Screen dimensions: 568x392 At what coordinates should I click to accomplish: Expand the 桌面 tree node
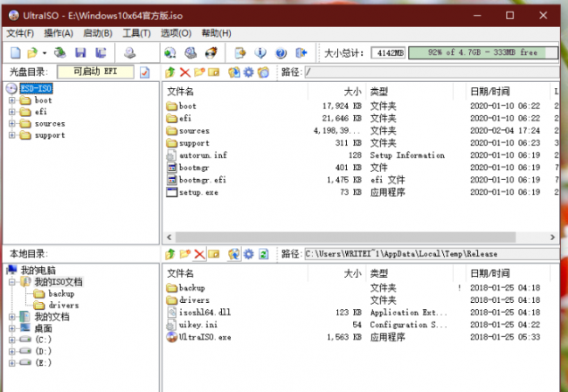pyautogui.click(x=12, y=328)
